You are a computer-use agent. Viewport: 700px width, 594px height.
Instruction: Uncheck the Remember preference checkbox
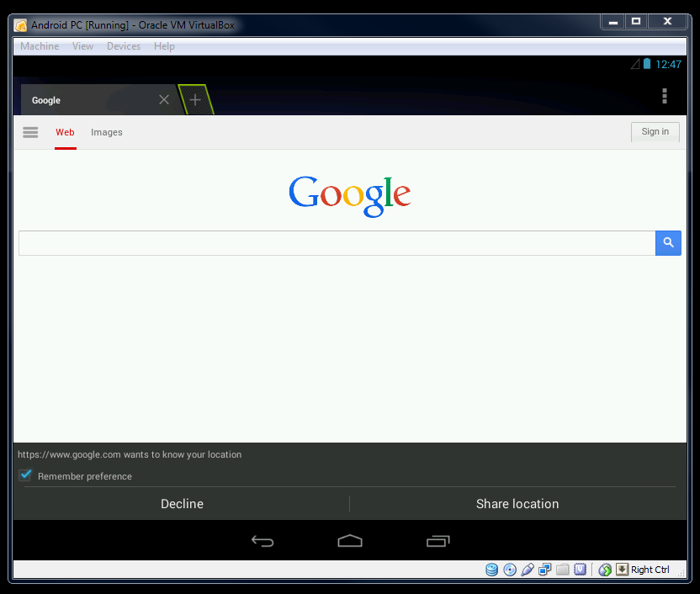click(x=25, y=475)
